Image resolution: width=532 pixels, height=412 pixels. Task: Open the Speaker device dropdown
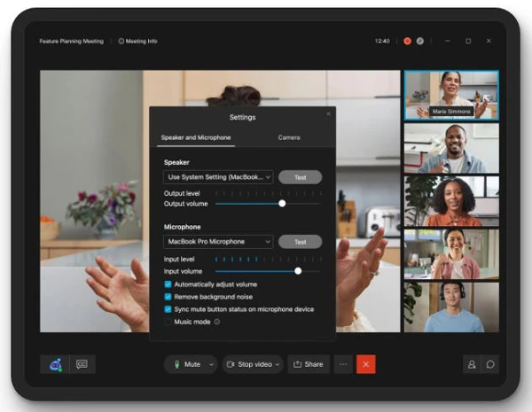[x=219, y=177]
